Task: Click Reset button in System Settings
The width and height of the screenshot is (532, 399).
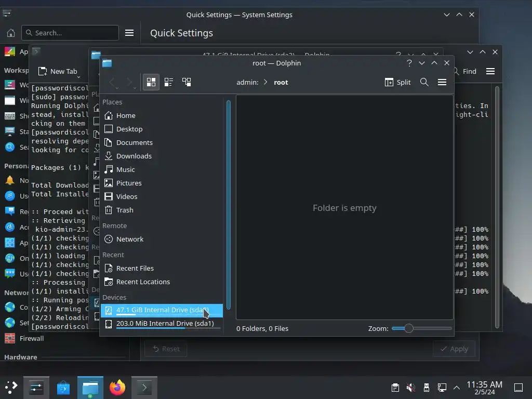Action: [166, 349]
